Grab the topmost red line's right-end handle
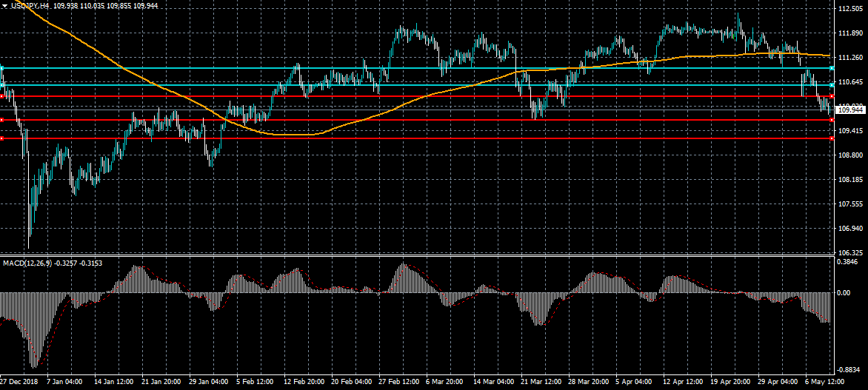Screen dimensions: 868x390 832,96
